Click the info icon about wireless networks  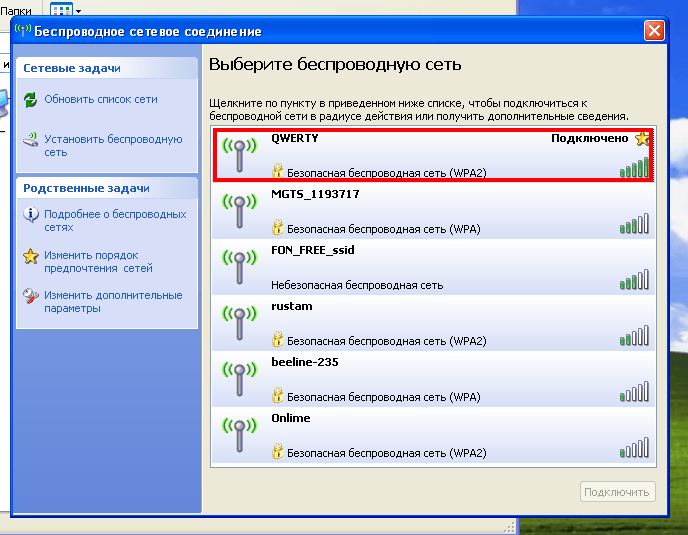31,215
